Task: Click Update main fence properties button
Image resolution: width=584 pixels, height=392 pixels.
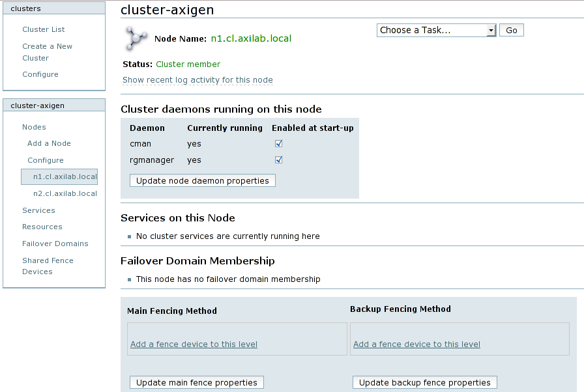Action: click(196, 382)
